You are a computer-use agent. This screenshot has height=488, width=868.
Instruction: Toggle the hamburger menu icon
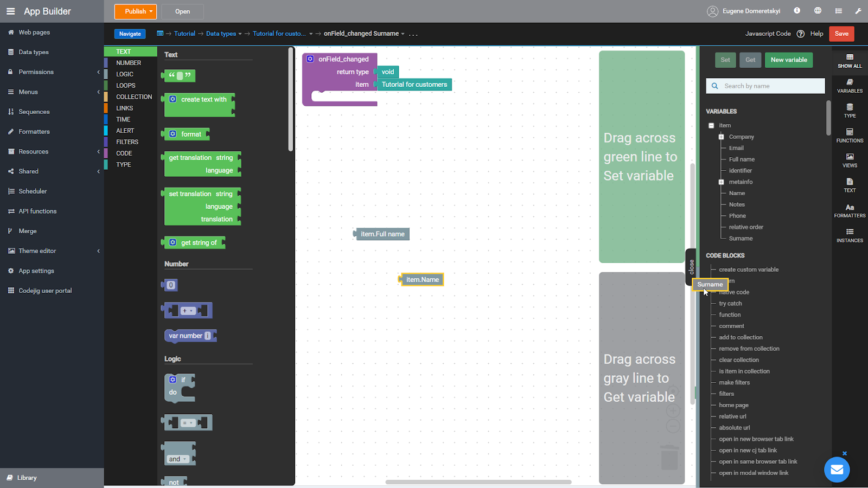[x=10, y=11]
